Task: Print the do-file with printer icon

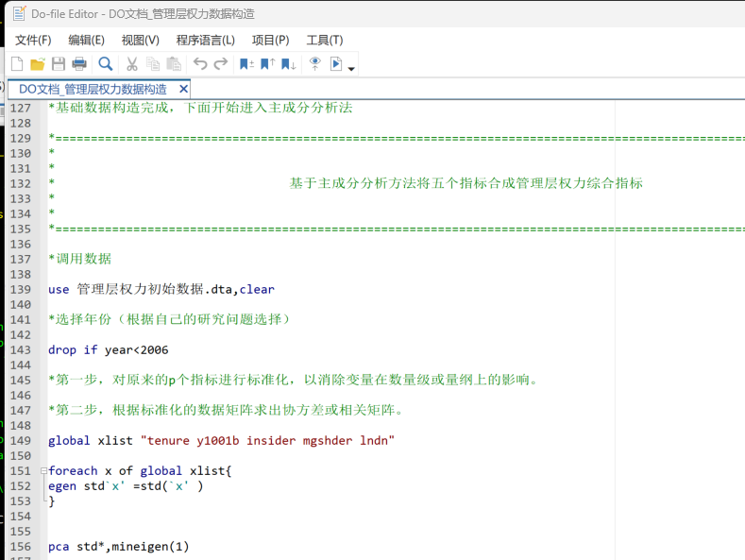Action: [79, 63]
